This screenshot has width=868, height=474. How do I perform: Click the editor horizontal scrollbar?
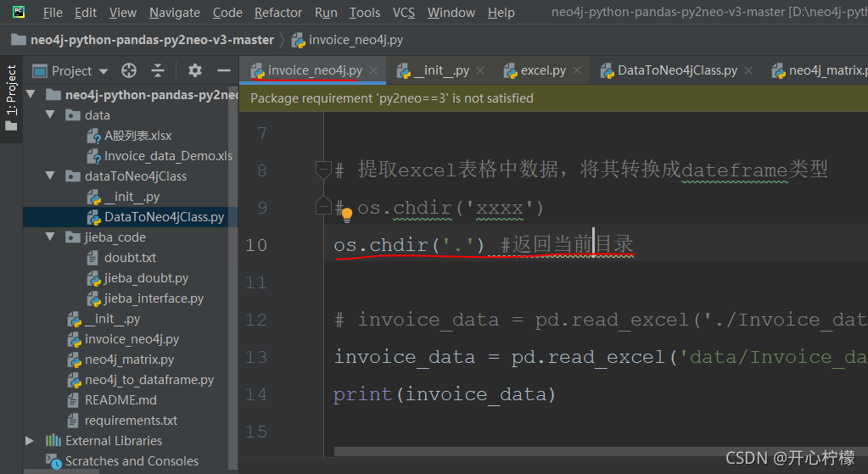point(601,451)
